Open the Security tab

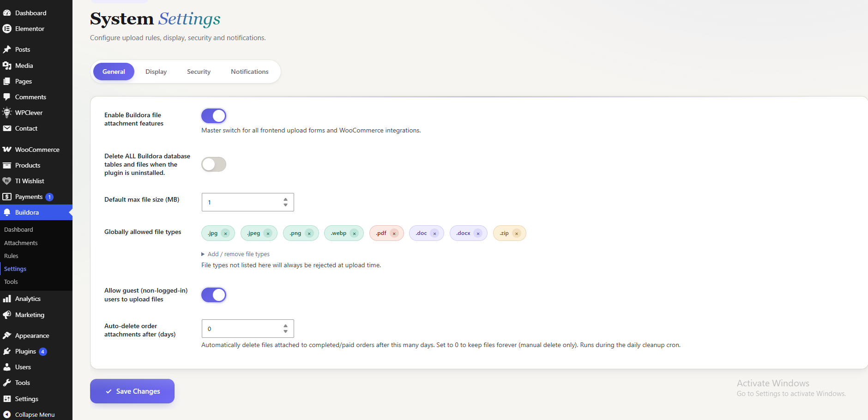tap(199, 72)
